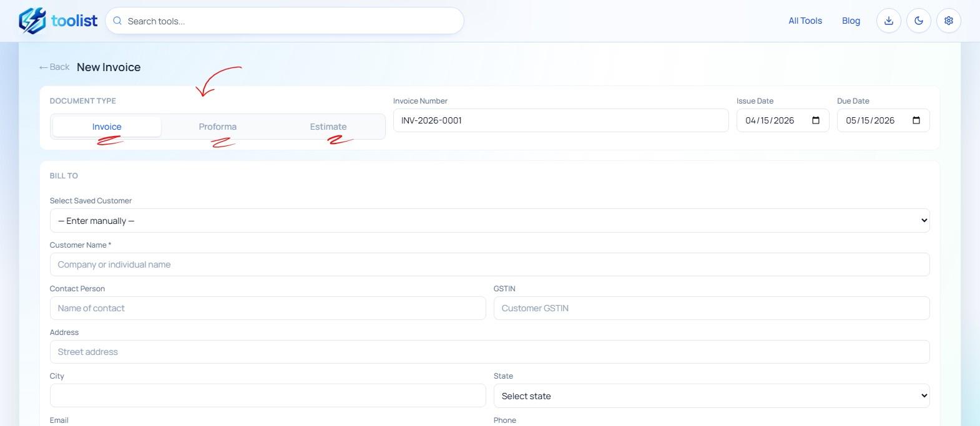Go back using the Back link
Screen dimensions: 980x426
coord(54,67)
